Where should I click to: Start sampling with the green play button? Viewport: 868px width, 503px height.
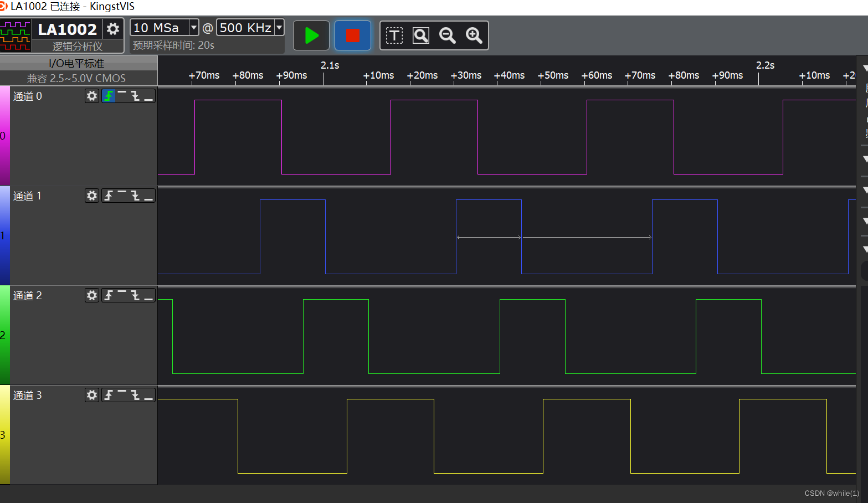click(x=311, y=35)
